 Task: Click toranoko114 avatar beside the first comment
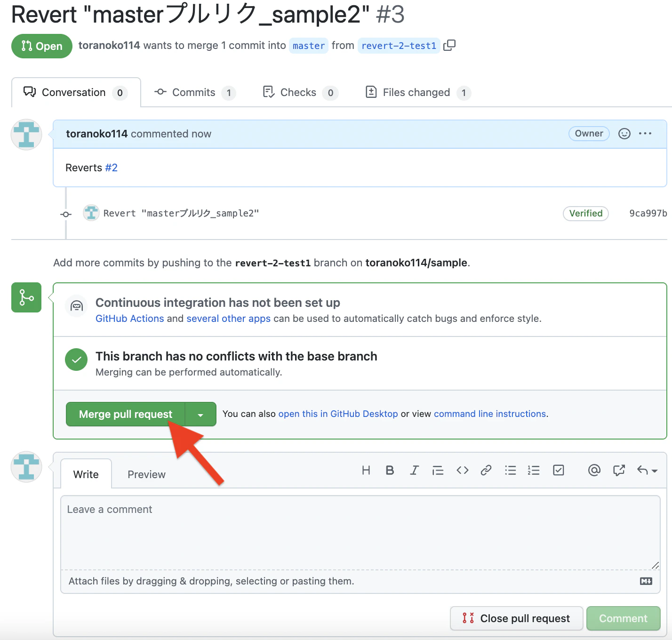coord(26,135)
